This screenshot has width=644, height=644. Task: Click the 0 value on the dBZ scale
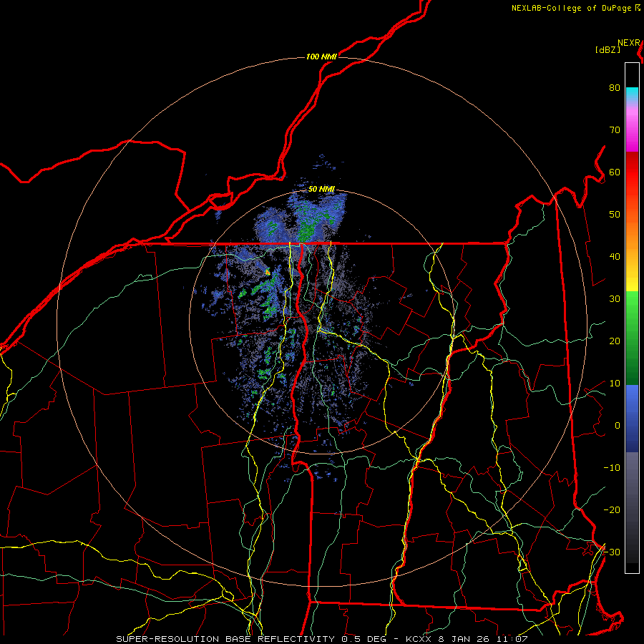(x=618, y=426)
